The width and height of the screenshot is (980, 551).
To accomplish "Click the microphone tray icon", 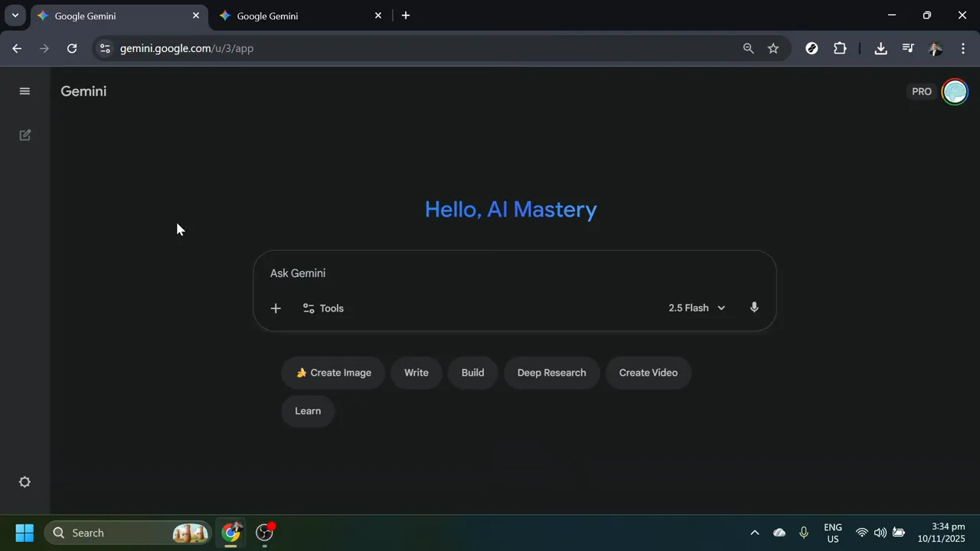I will pos(804,533).
